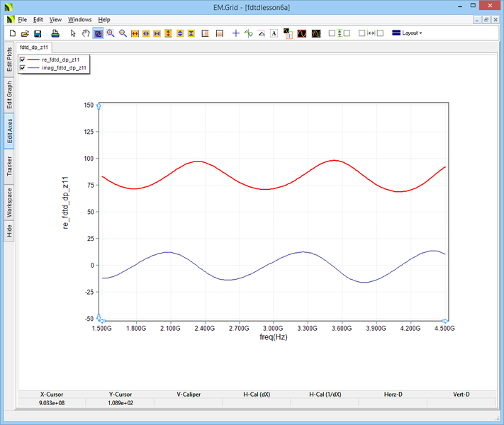Open the View menu
The height and width of the screenshot is (425, 504).
pyautogui.click(x=55, y=19)
